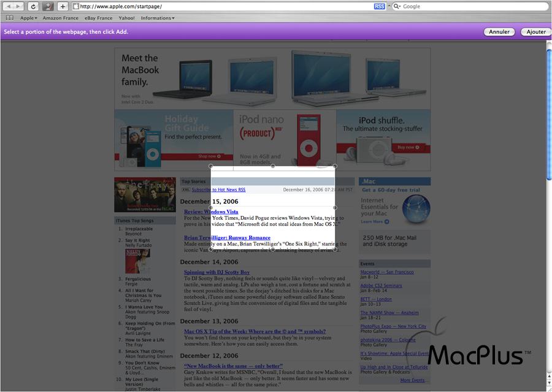Click the top-left selection handle
Screen dimensions: 552x392
pyautogui.click(x=211, y=166)
